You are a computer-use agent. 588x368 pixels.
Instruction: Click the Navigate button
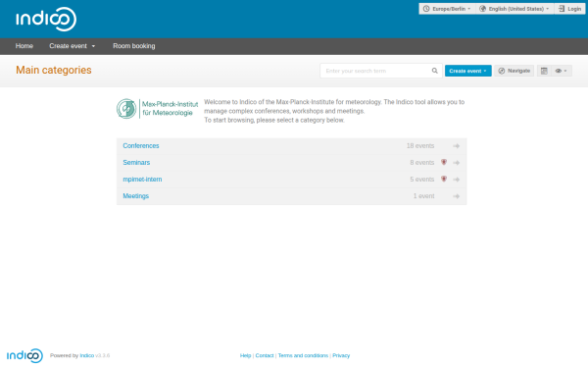pos(514,71)
